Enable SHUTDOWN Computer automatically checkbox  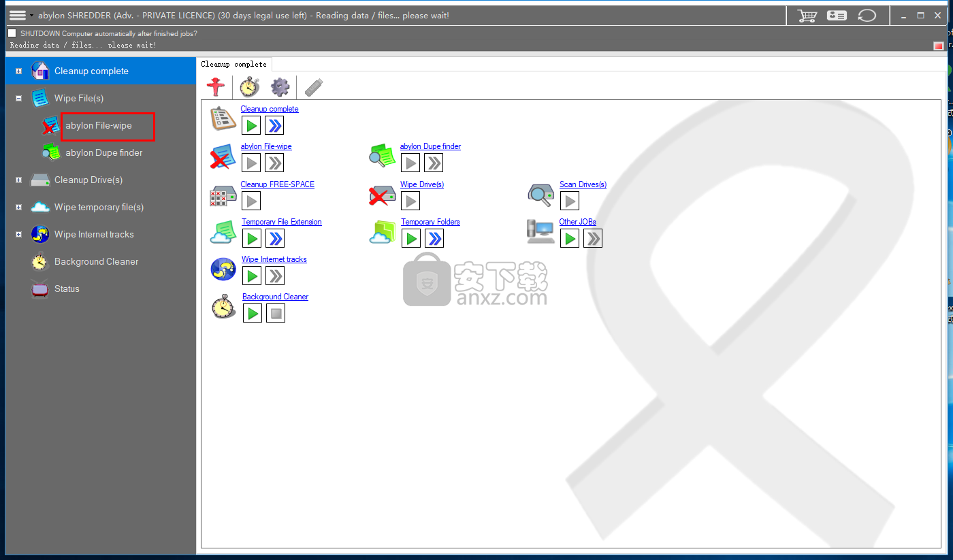[12, 33]
